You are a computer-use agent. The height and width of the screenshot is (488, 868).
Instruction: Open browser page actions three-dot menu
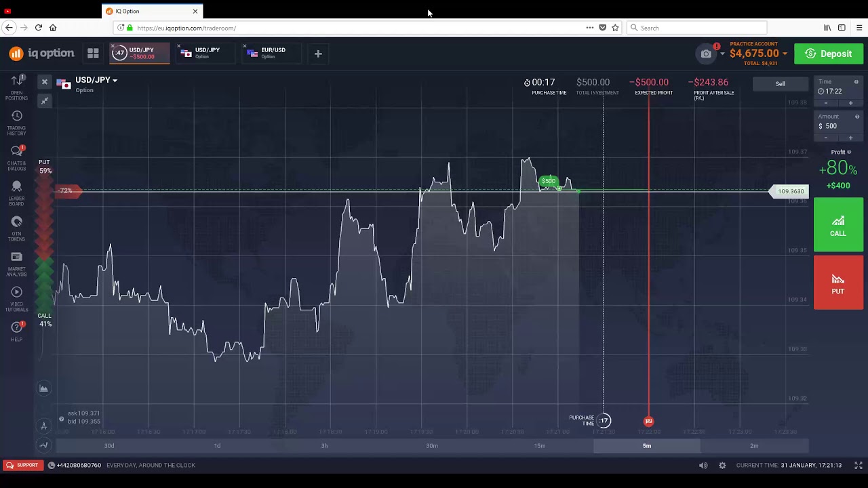pos(590,28)
